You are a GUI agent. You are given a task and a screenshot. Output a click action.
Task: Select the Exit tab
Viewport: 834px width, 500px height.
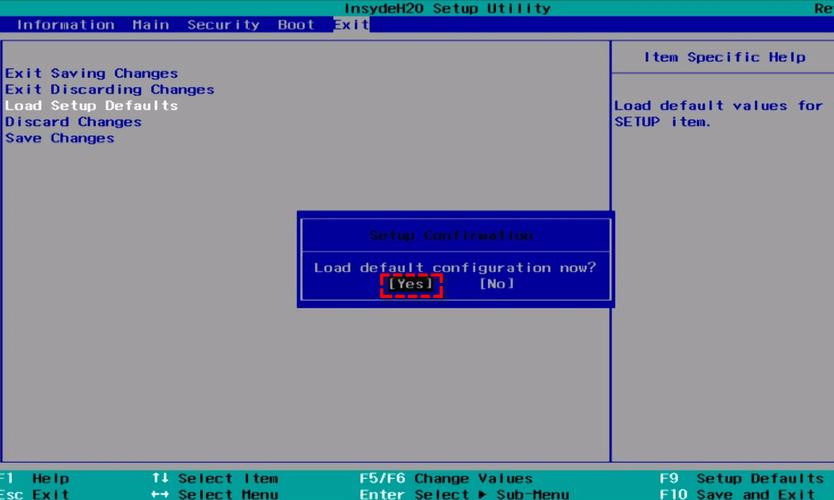click(351, 25)
